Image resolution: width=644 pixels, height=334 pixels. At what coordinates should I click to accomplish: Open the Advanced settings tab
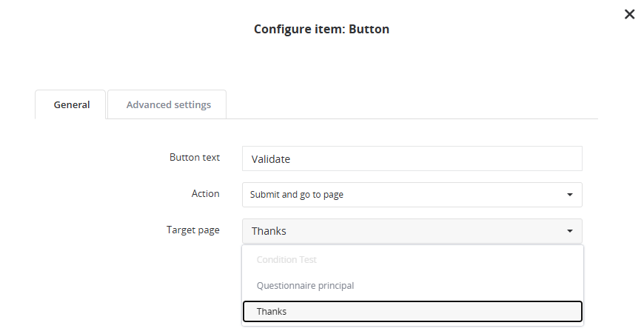168,104
